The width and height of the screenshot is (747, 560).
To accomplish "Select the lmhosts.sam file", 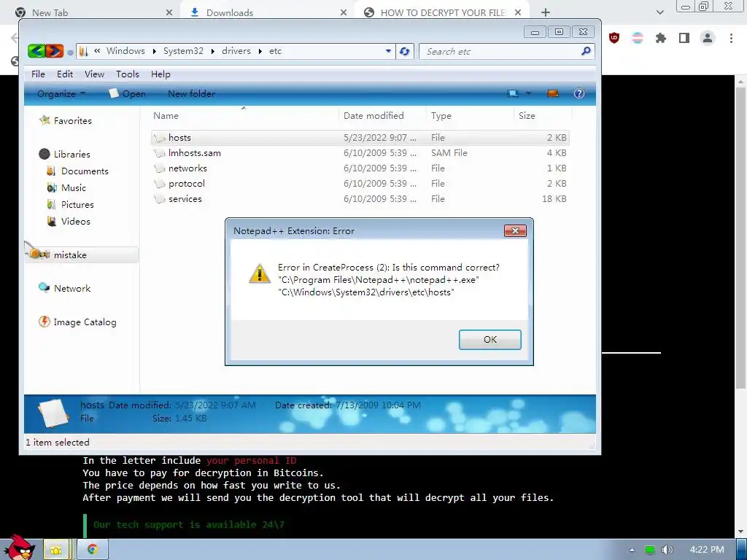I will pyautogui.click(x=360, y=153).
